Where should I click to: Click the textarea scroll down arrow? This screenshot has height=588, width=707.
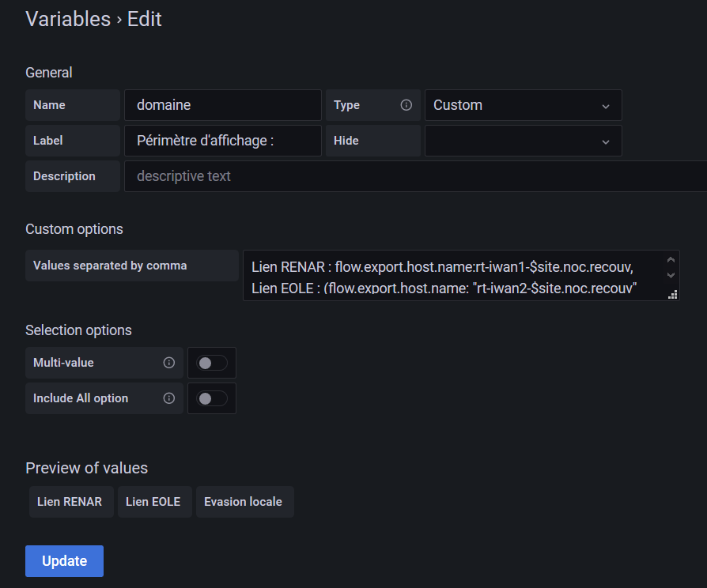(671, 275)
